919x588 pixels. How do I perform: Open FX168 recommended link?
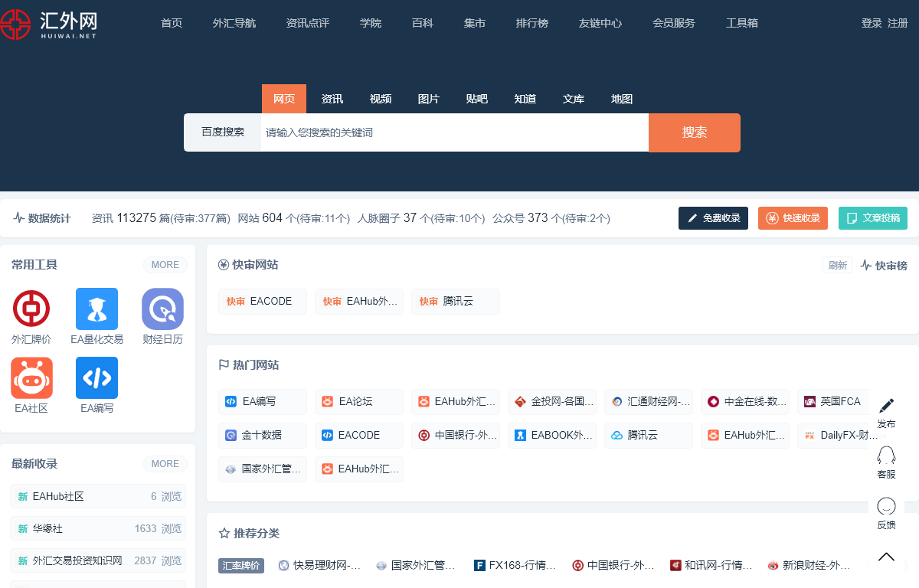[x=515, y=566]
